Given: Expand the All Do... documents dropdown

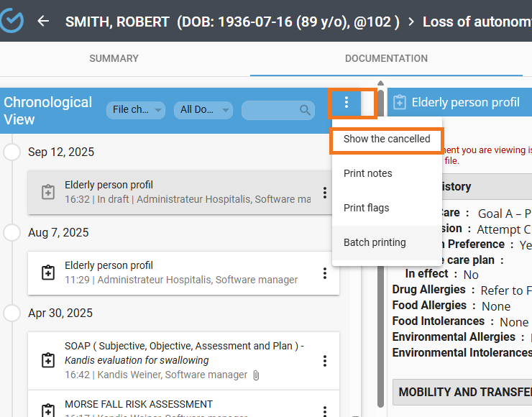Looking at the screenshot, I should pos(203,110).
